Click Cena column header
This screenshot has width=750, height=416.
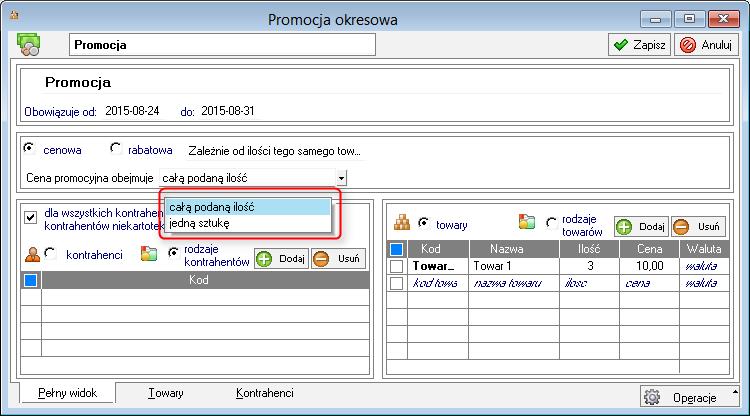[649, 249]
